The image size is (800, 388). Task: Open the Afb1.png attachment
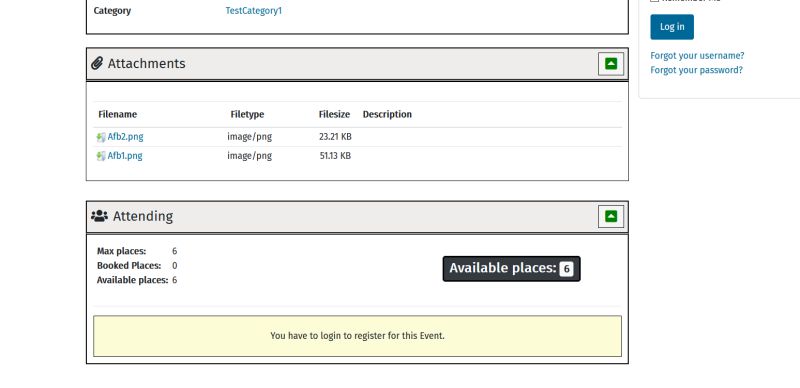coord(125,156)
